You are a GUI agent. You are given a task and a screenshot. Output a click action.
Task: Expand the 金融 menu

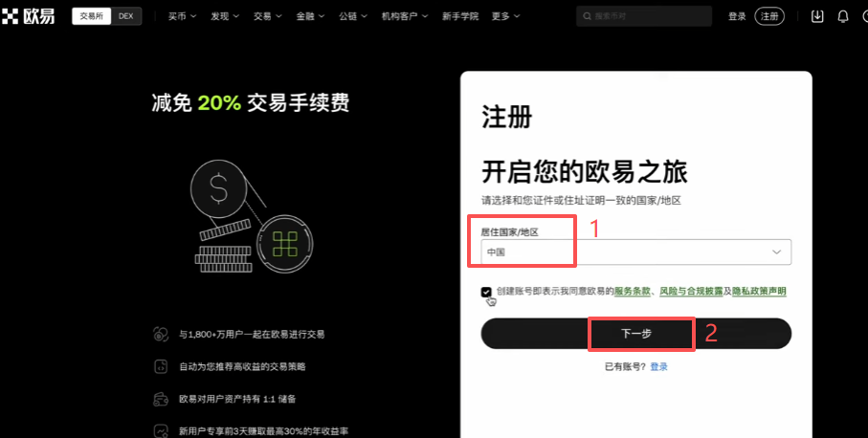click(x=310, y=16)
